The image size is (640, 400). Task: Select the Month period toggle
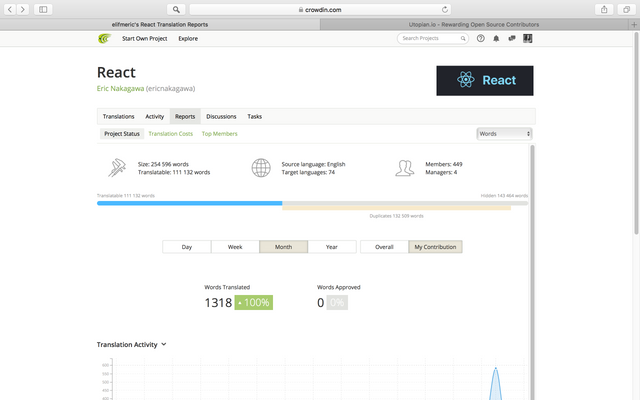tap(283, 247)
